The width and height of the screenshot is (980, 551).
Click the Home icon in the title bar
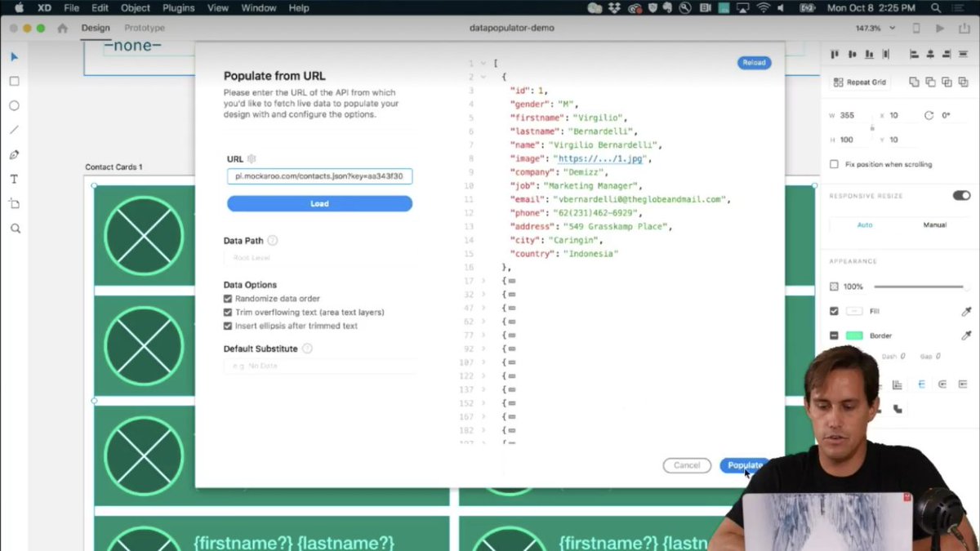point(63,28)
